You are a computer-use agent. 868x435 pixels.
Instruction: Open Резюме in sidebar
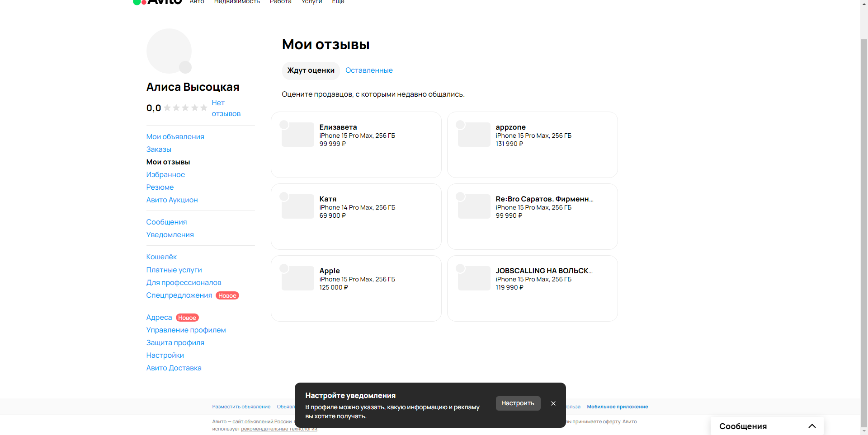click(x=160, y=187)
